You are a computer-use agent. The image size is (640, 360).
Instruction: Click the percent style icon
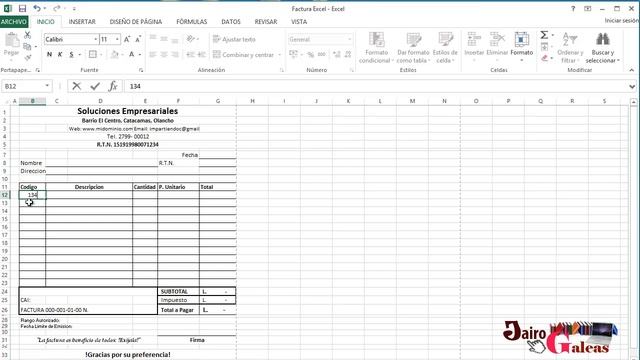coord(311,54)
